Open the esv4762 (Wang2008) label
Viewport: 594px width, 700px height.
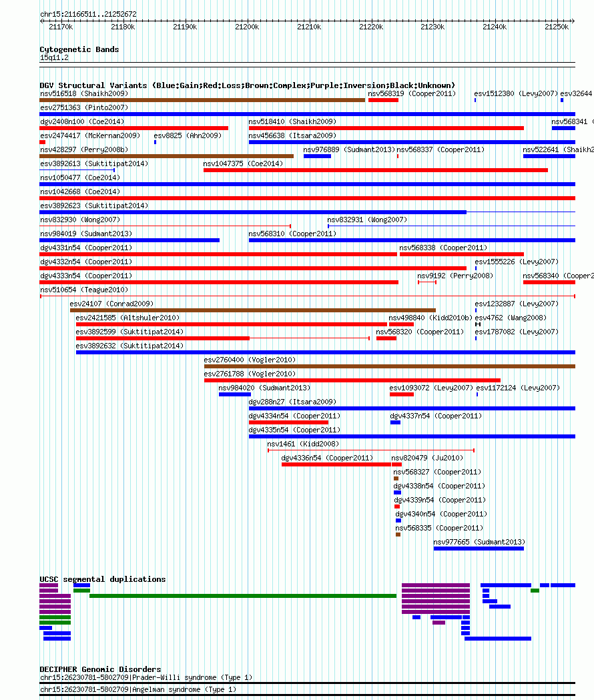tap(511, 318)
